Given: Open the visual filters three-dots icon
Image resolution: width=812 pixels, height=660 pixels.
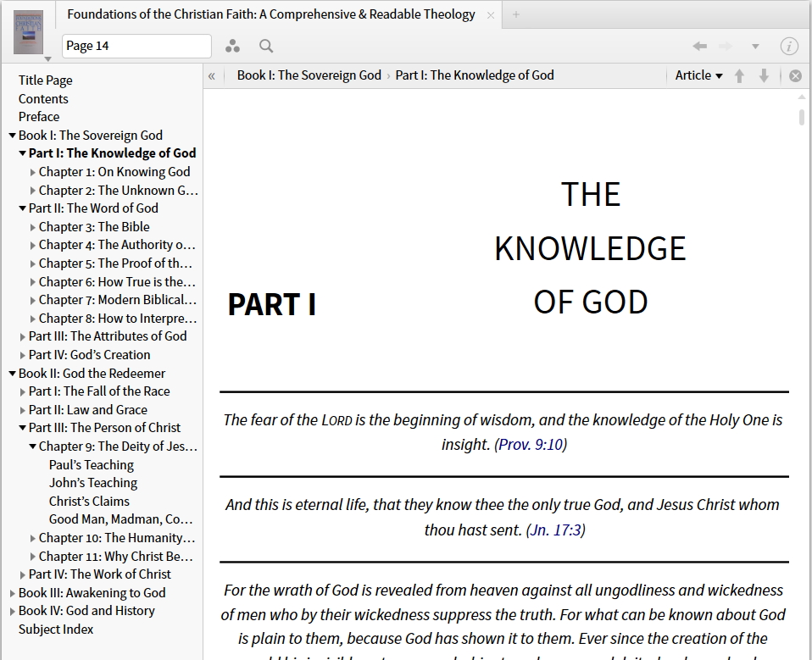Looking at the screenshot, I should (x=232, y=47).
